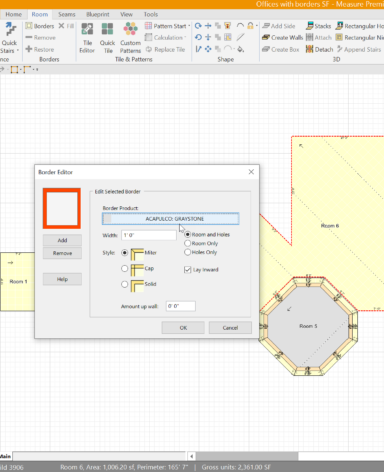Open the Tile Editor
Image resolution: width=384 pixels, height=474 pixels.
tap(87, 38)
